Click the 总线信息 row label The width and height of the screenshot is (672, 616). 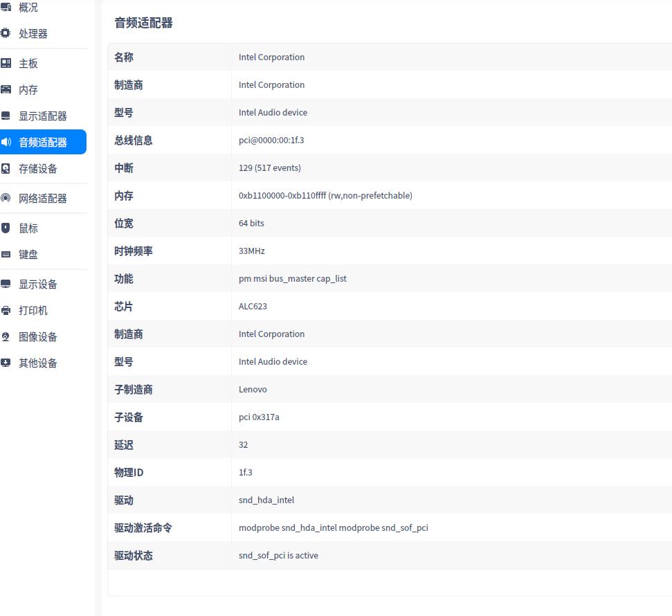134,141
